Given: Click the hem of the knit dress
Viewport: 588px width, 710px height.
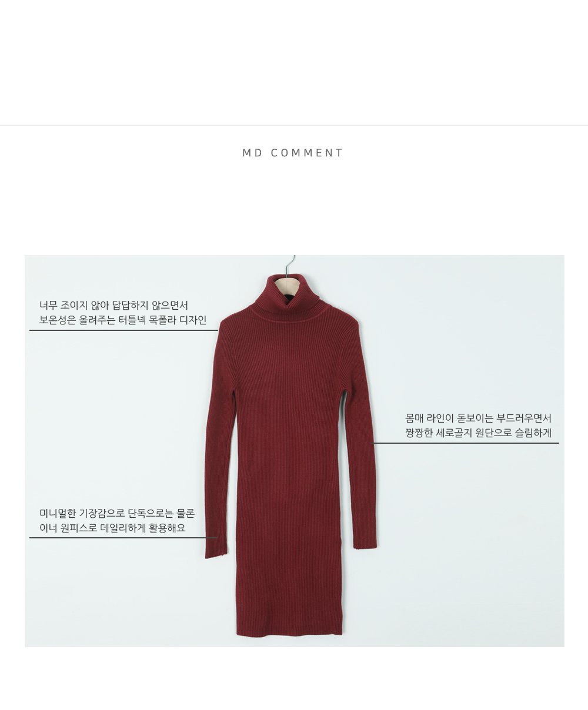Looking at the screenshot, I should click(289, 630).
